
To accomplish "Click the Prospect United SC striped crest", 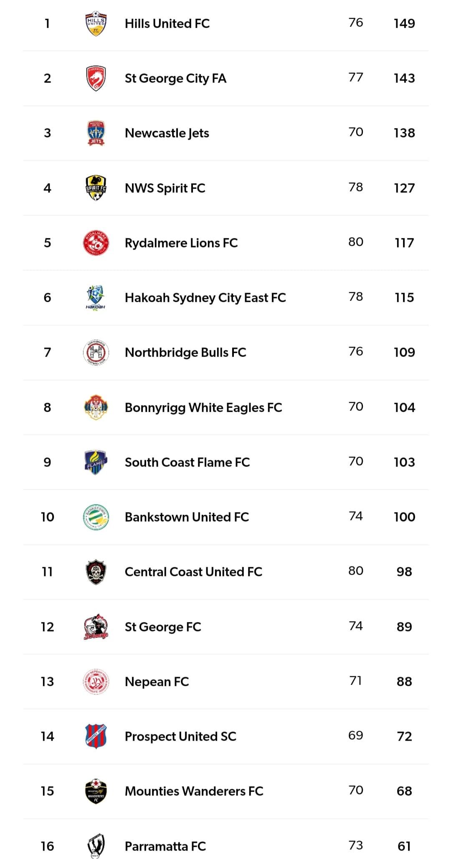I will 96,736.
